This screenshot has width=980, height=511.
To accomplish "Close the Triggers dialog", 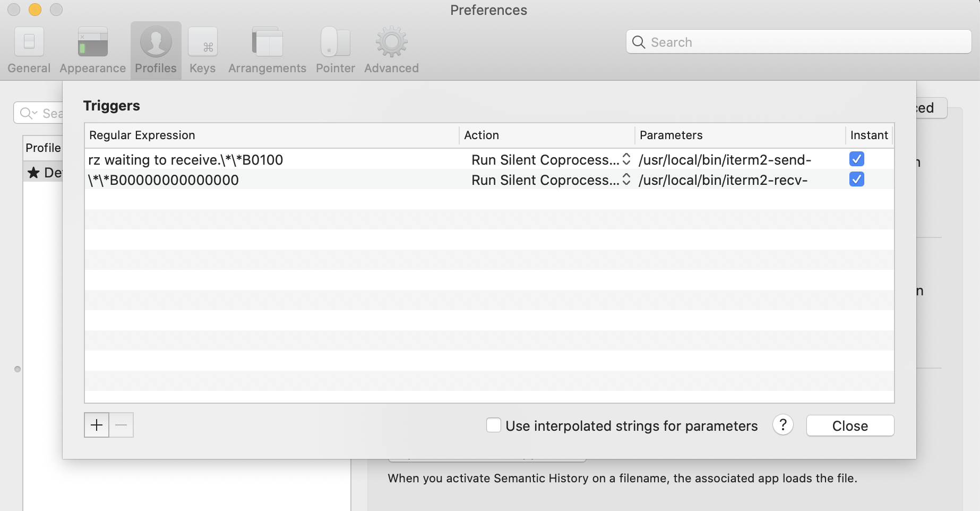I will pos(850,425).
